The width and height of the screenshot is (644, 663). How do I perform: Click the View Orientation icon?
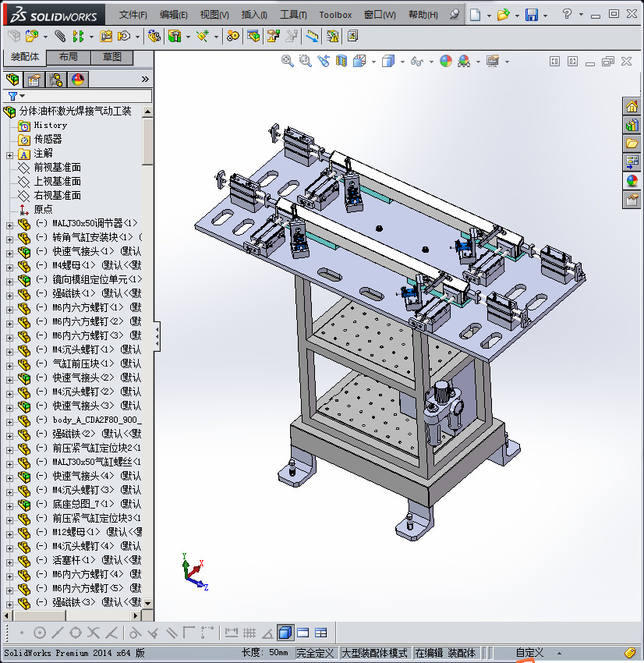(359, 61)
